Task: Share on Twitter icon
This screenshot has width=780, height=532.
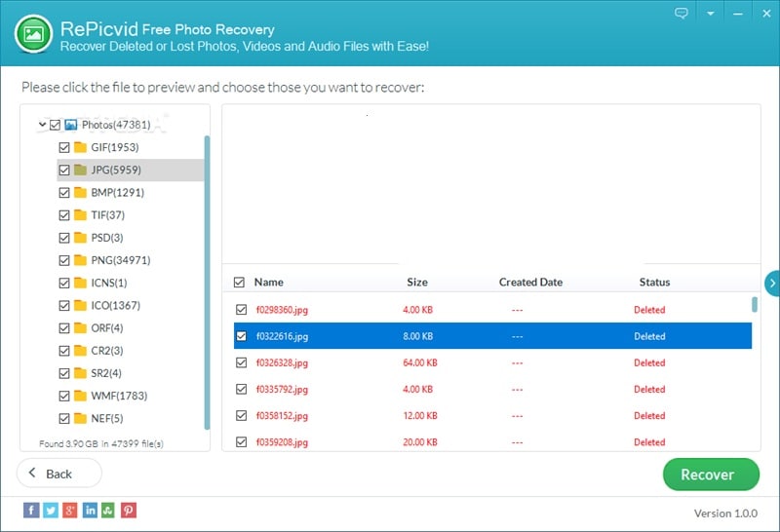Action: [x=51, y=511]
